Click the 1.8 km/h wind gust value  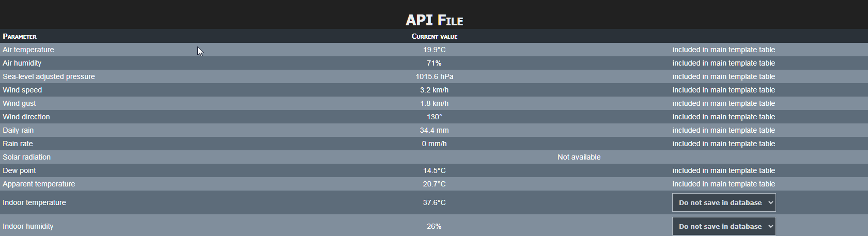[434, 103]
